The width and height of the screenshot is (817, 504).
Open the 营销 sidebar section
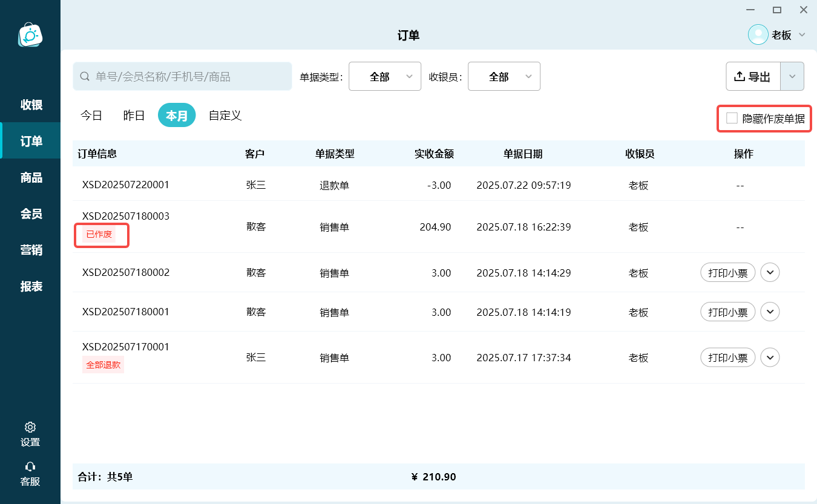pyautogui.click(x=31, y=250)
